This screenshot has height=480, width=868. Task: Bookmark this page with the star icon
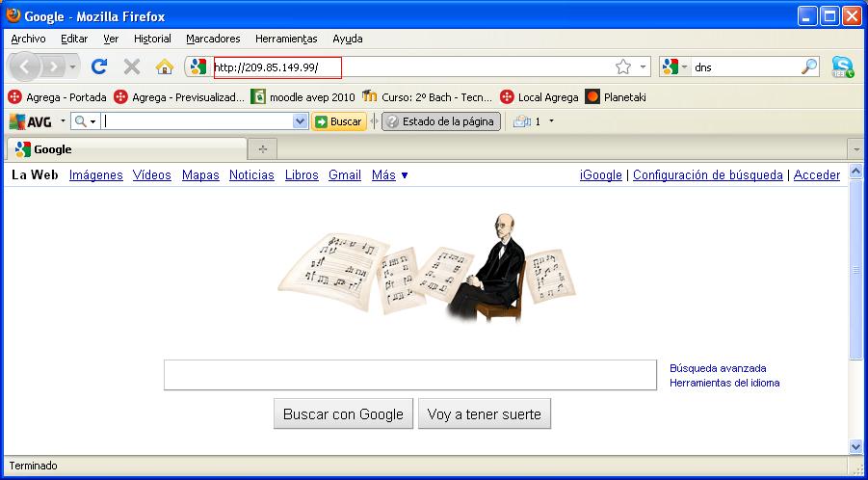[x=623, y=67]
